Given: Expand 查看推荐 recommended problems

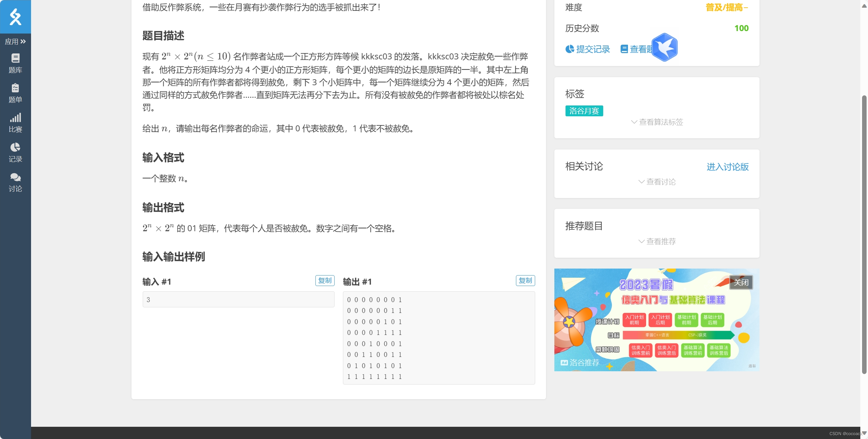Looking at the screenshot, I should 657,241.
